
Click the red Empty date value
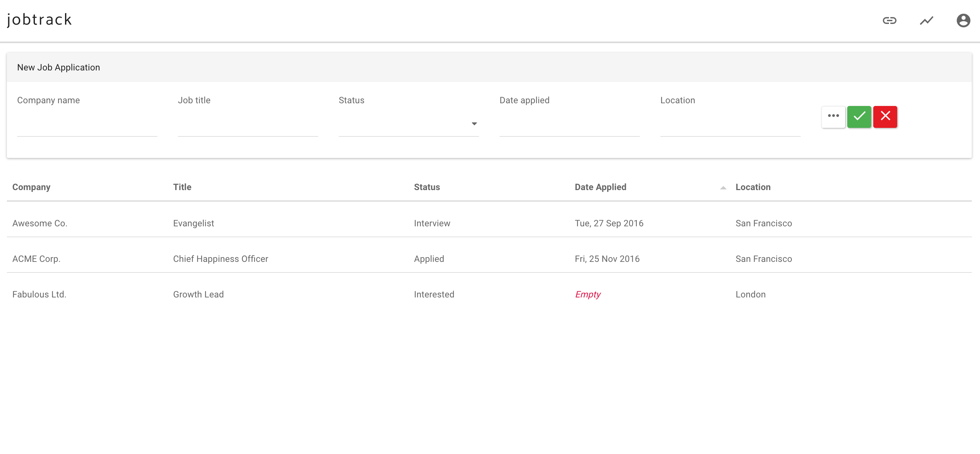click(x=588, y=294)
